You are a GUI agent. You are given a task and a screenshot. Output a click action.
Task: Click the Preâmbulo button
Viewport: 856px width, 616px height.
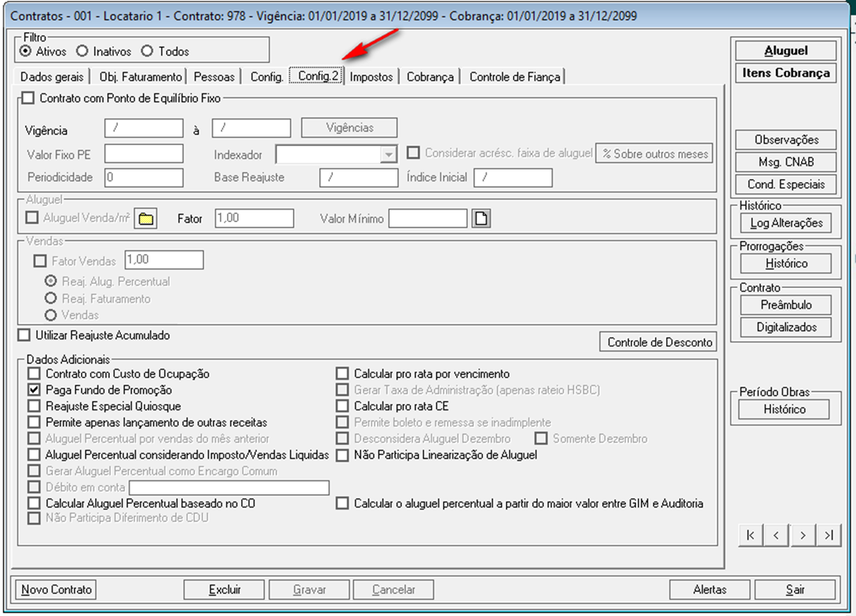786,305
